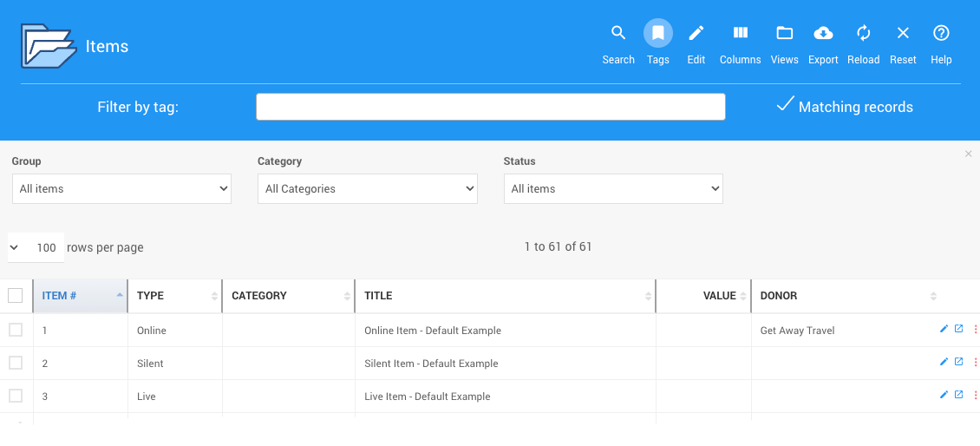Expand the Group dropdown
Image resolution: width=980 pixels, height=446 pixels.
tap(121, 188)
